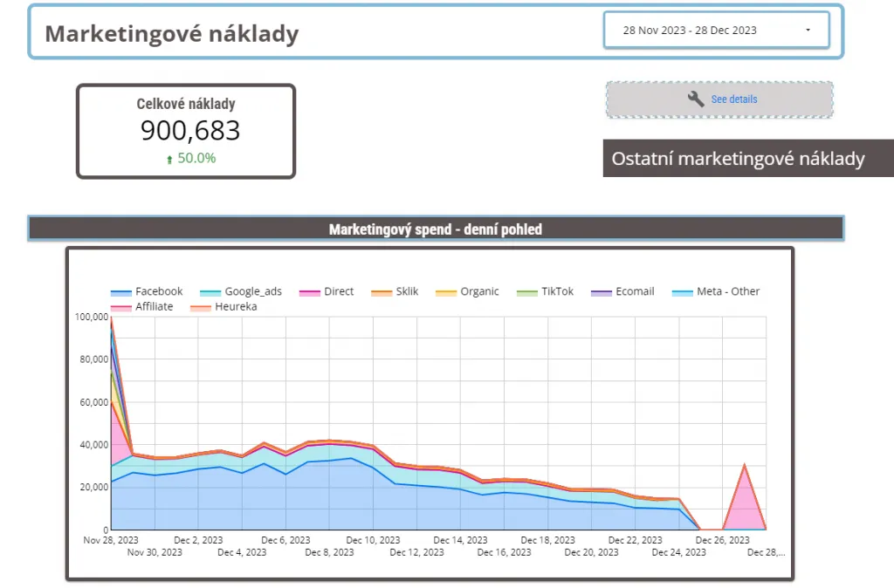Click the 28 Nov 2023 - 28 Dec 2023 date text
Image resolution: width=894 pixels, height=588 pixels.
click(x=690, y=31)
